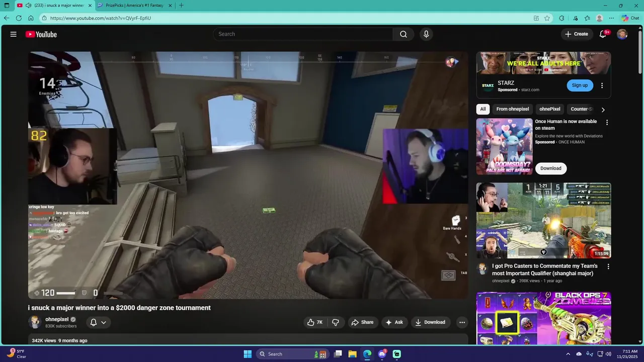Open browser settings and more menu

point(611,18)
